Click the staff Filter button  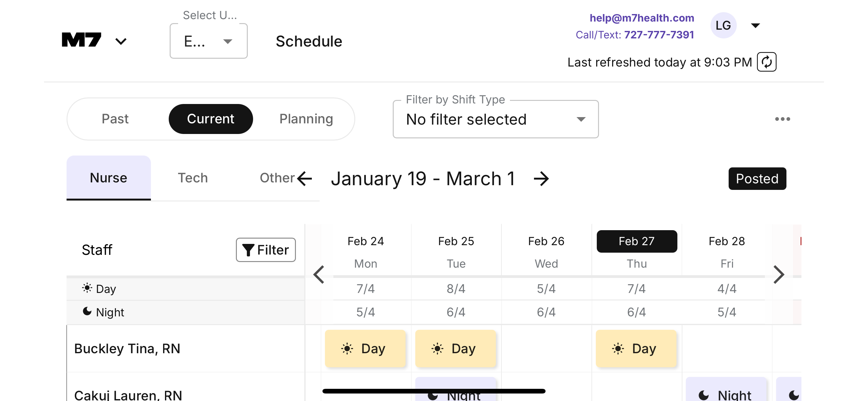click(x=266, y=250)
